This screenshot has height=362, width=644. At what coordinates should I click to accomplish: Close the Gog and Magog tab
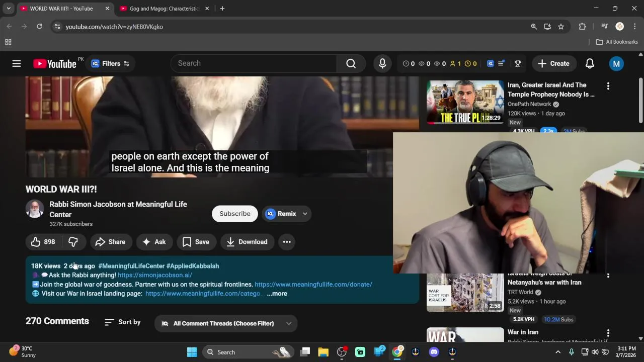click(207, 9)
